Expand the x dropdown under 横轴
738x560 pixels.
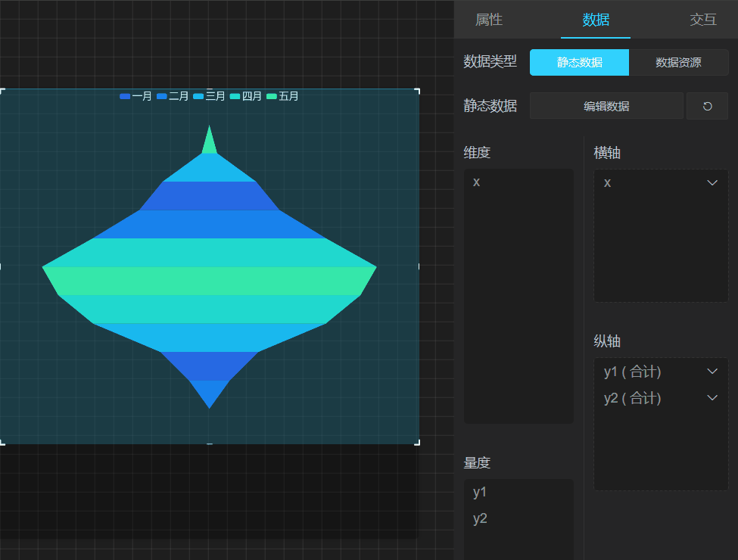[x=712, y=183]
